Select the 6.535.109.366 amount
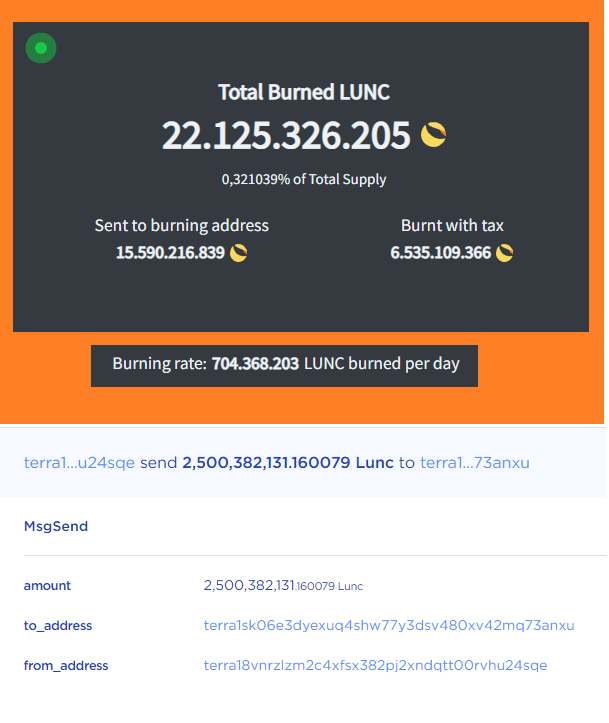This screenshot has width=609, height=723. [441, 253]
